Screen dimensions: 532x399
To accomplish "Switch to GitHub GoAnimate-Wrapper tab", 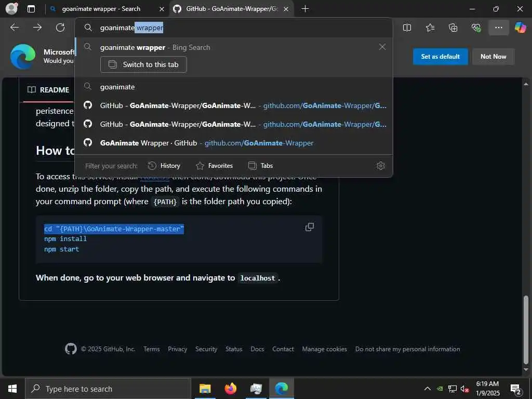I will (x=232, y=9).
